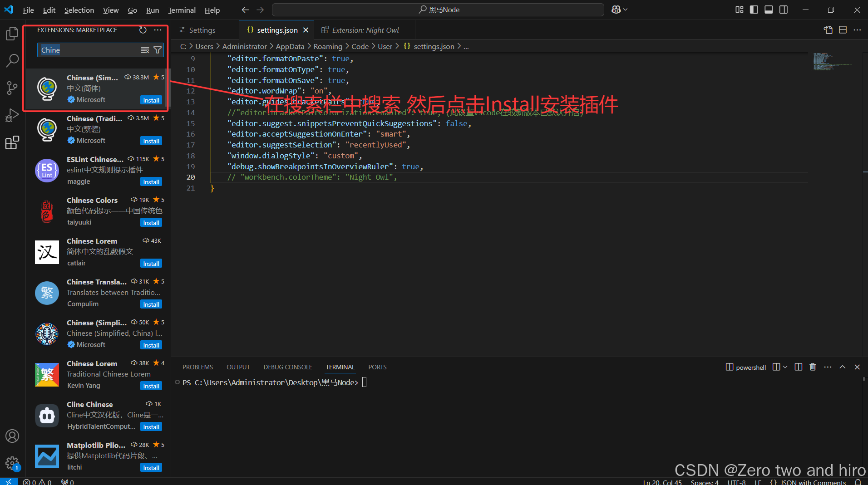
Task: Open the extension filter funnel icon
Action: tap(158, 50)
